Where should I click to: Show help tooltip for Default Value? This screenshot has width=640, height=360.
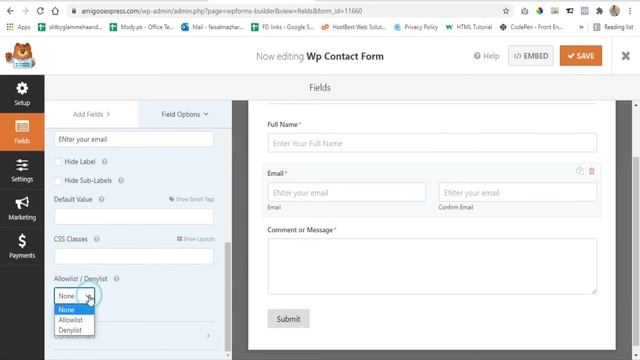[x=101, y=199]
